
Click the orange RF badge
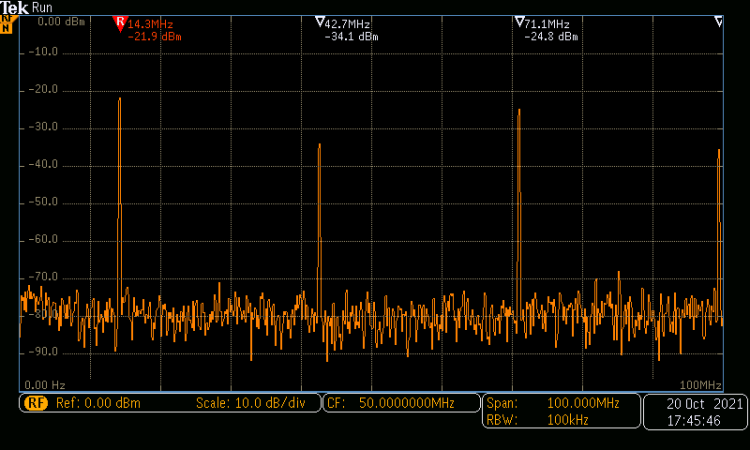point(36,404)
